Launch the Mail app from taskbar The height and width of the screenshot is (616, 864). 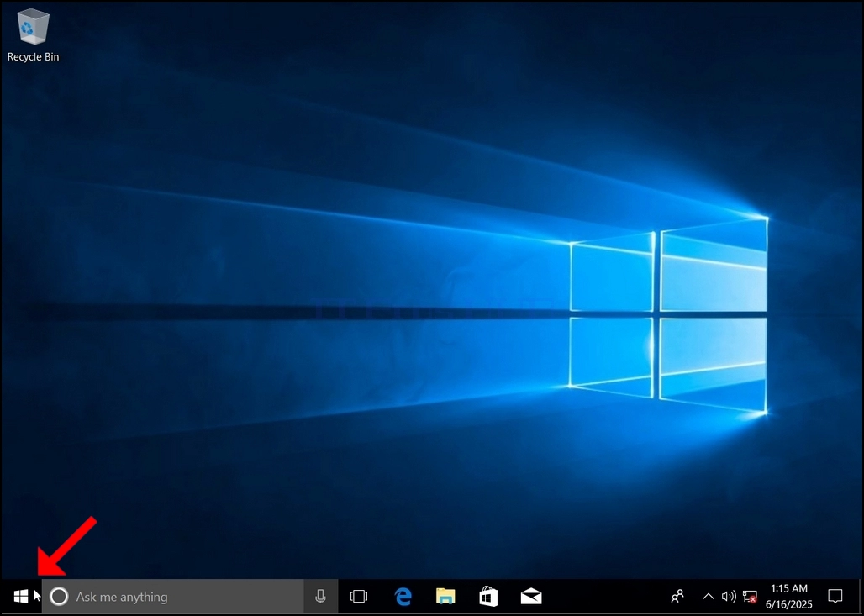click(531, 596)
